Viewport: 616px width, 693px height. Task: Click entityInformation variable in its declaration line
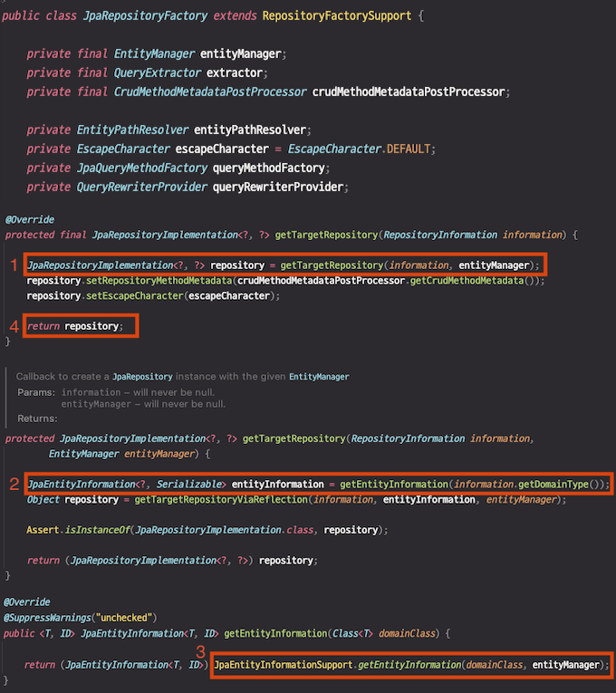277,485
